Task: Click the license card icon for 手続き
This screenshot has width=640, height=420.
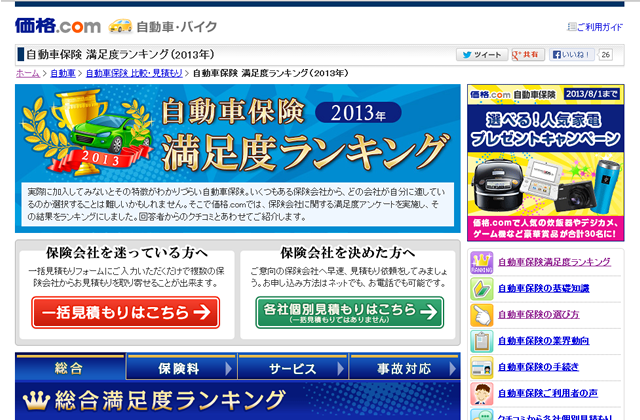Action: pos(481,368)
